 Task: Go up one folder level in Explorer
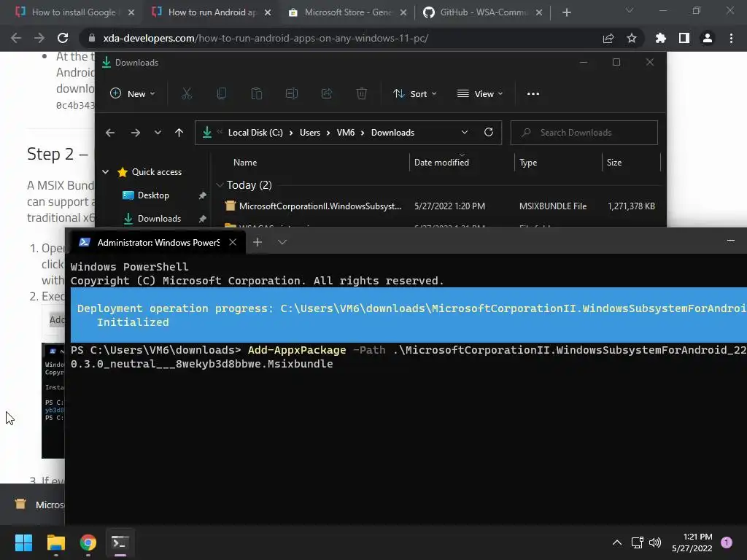pyautogui.click(x=179, y=133)
